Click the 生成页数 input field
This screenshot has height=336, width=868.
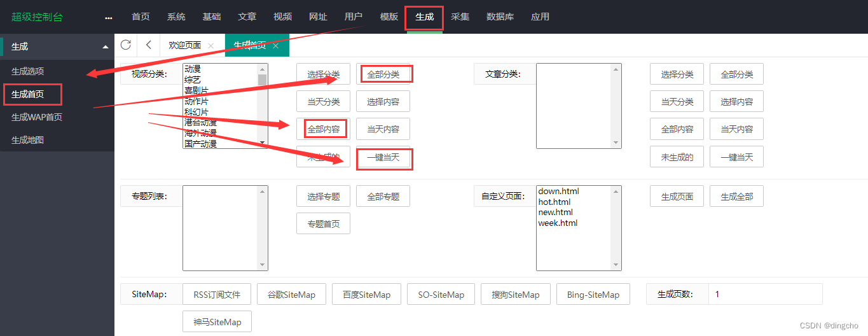click(x=766, y=294)
